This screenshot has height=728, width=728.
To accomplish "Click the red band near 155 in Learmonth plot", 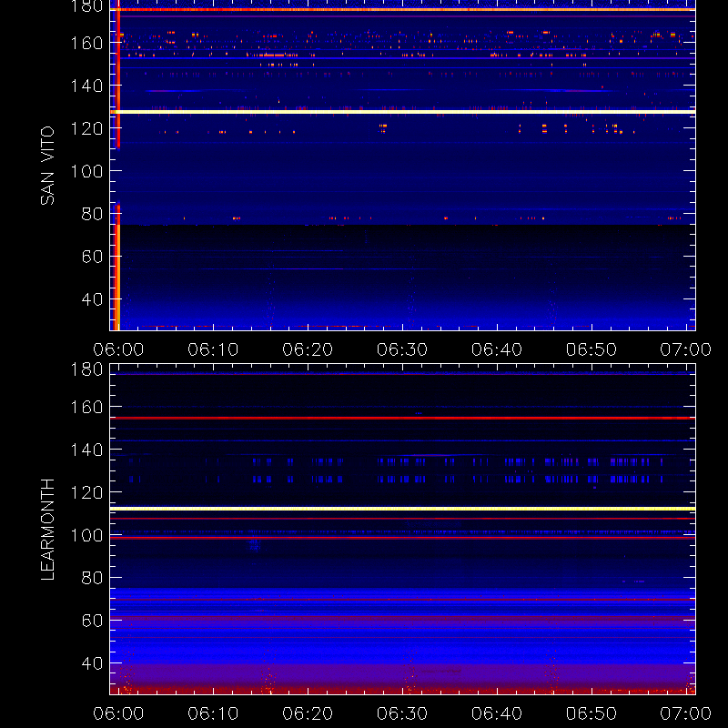I will (x=402, y=418).
